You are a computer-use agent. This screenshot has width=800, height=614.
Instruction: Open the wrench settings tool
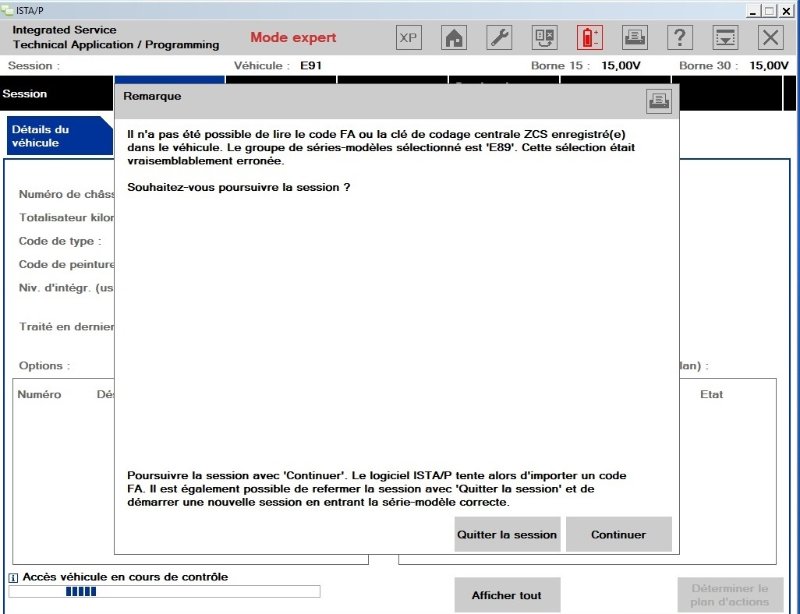pos(499,38)
